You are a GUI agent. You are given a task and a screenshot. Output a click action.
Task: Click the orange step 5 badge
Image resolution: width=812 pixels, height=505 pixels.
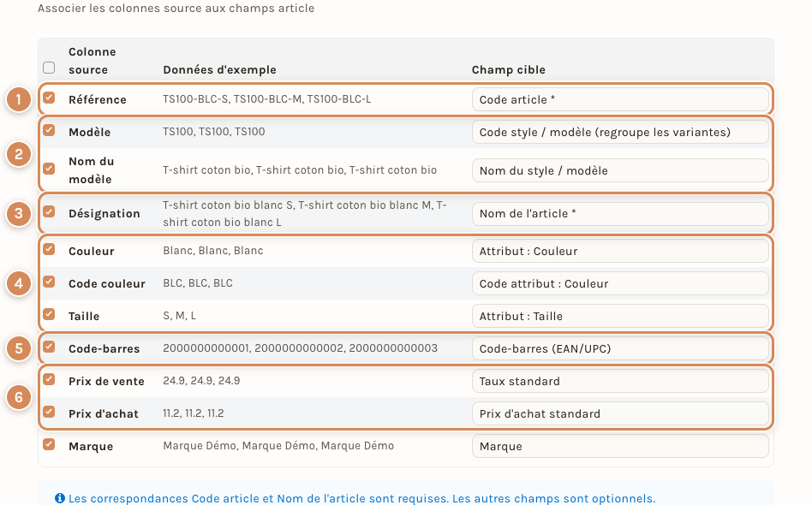coord(19,348)
